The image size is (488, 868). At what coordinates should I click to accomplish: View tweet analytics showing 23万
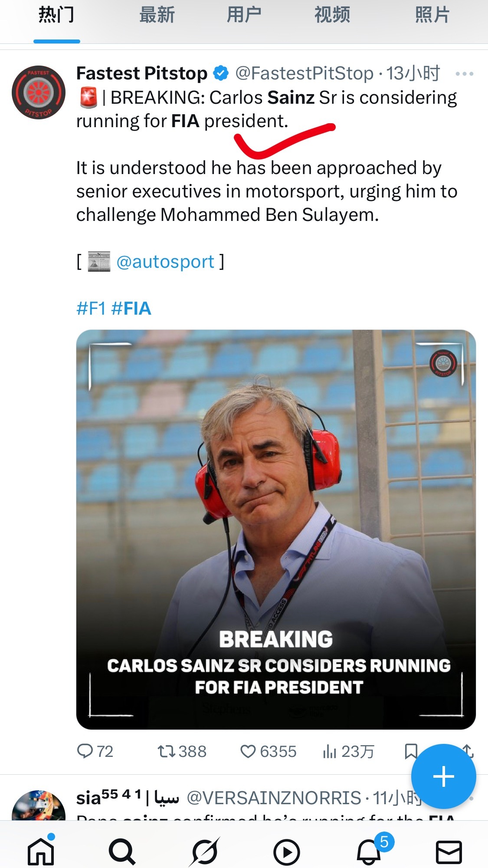pos(348,751)
